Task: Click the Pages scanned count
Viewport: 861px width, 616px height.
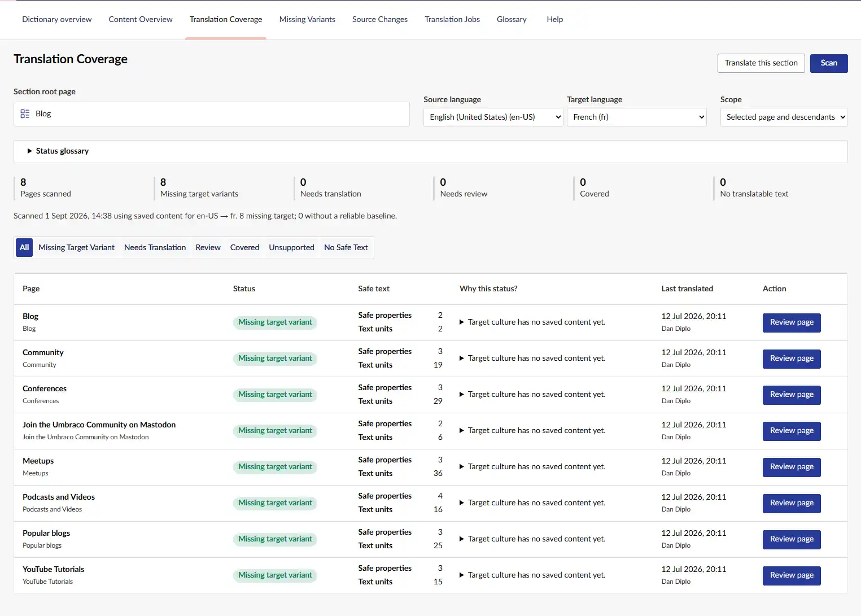Action: click(23, 182)
